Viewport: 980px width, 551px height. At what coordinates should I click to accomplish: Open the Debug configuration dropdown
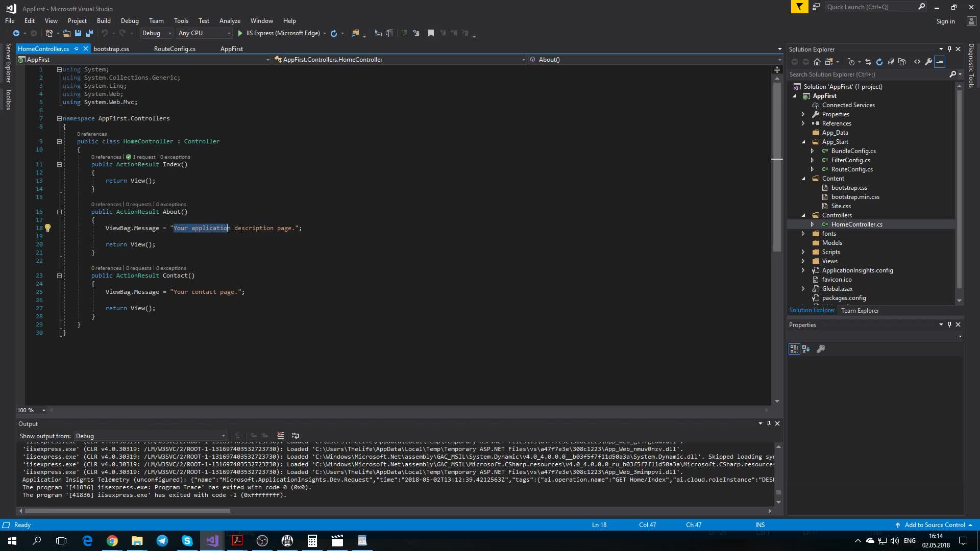coord(157,33)
